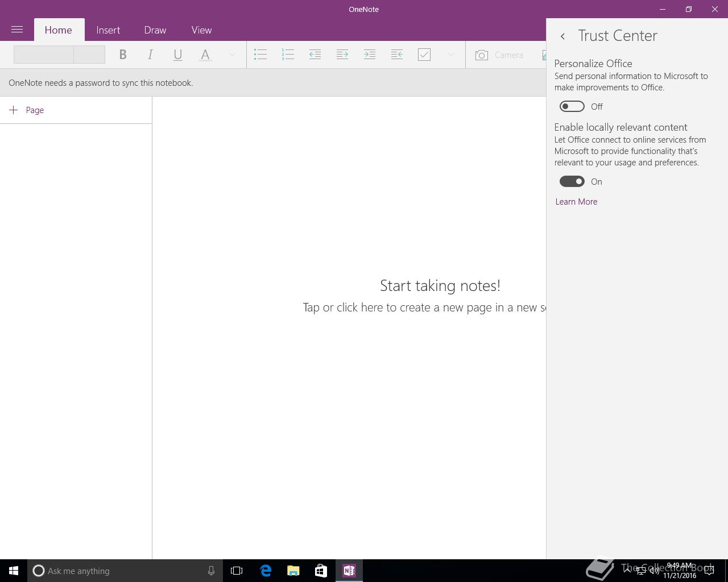Toggle Underline formatting
Image resolution: width=728 pixels, height=582 pixels.
click(x=177, y=55)
